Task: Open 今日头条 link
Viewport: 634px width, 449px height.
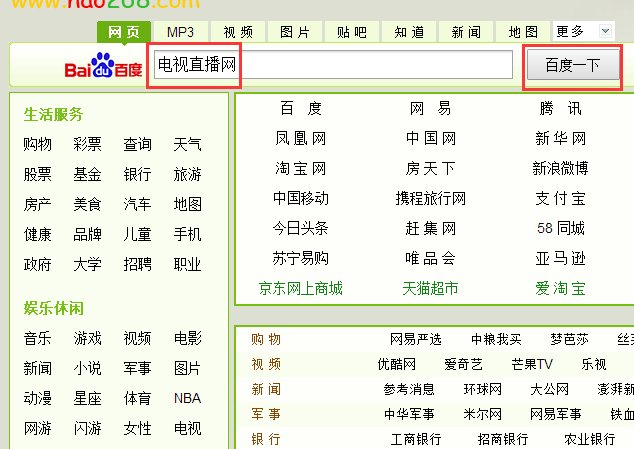Action: (300, 228)
